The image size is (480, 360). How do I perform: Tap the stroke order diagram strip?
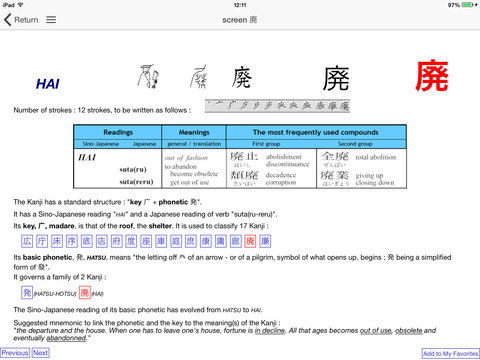277,106
